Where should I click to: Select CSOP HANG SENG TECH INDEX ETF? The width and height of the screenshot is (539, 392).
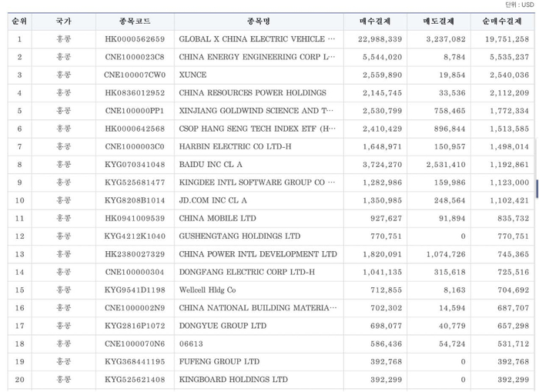click(256, 129)
